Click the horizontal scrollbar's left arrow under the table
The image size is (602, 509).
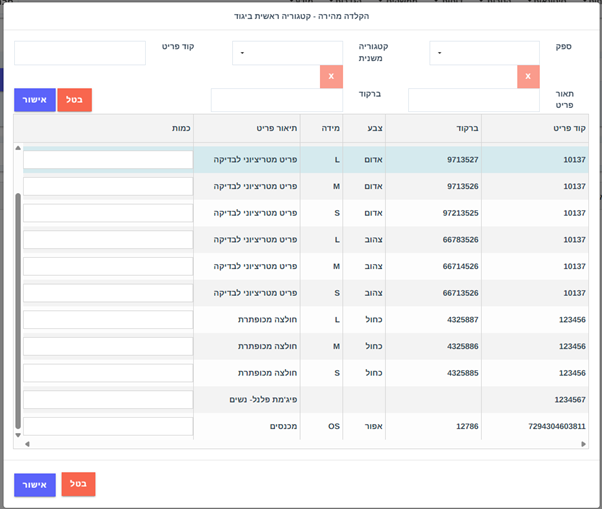tap(27, 443)
